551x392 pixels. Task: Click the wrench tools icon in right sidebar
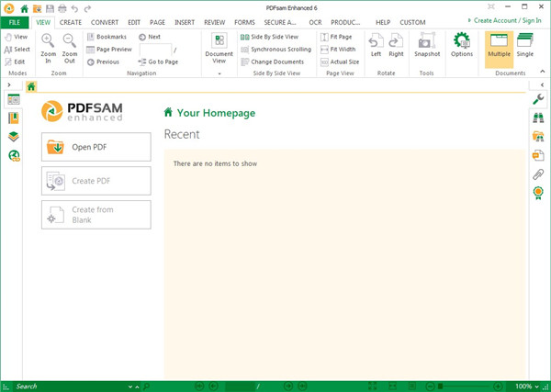(x=538, y=99)
